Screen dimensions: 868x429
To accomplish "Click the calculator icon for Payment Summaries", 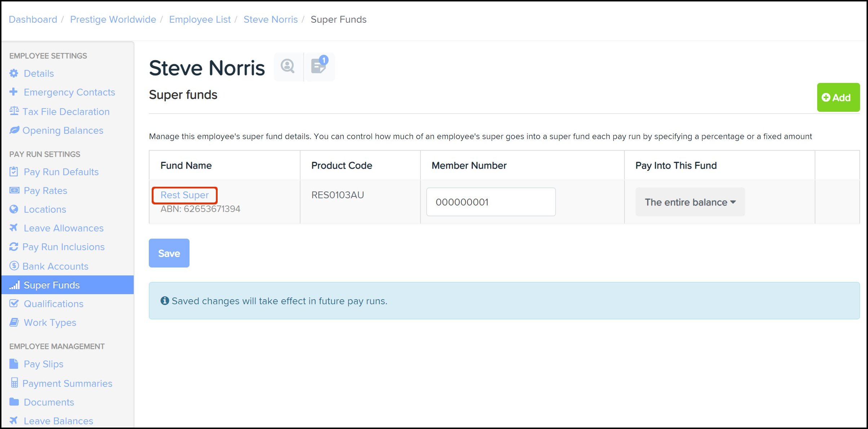I will (x=14, y=383).
